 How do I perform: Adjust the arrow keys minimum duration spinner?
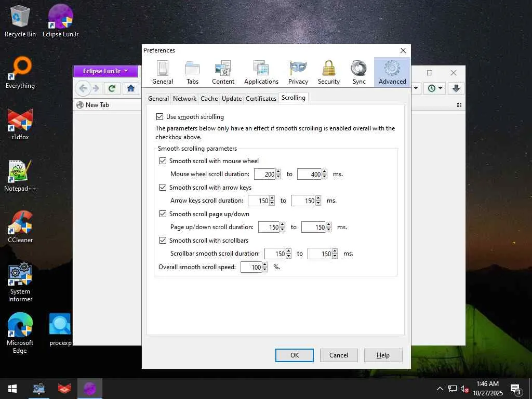click(272, 201)
